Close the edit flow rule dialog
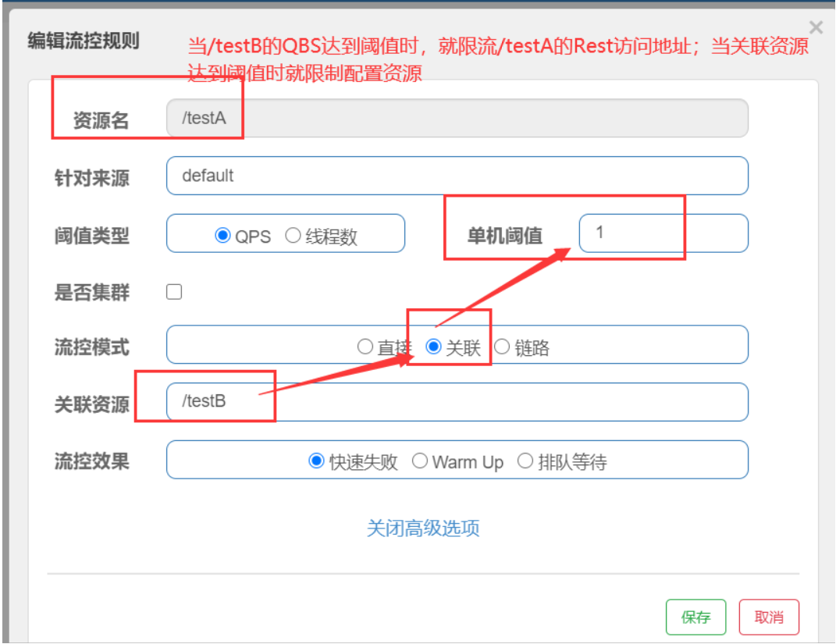836x644 pixels. click(816, 28)
